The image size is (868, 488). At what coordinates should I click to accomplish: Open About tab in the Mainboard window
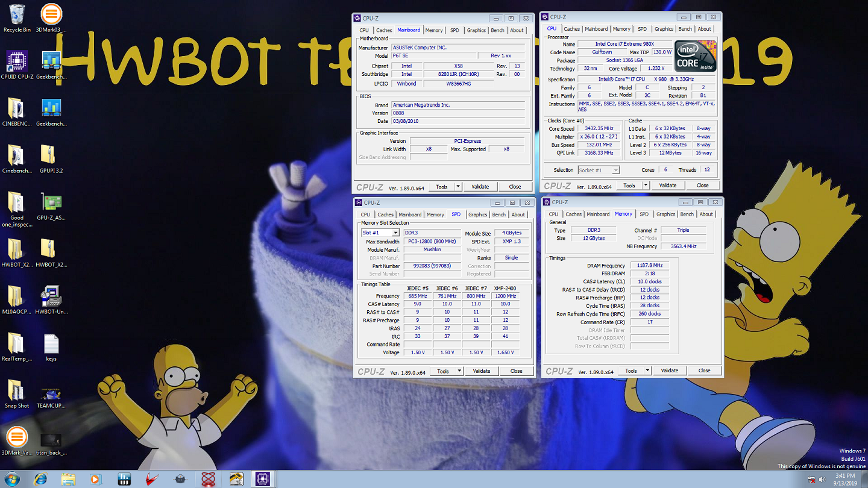coord(517,30)
